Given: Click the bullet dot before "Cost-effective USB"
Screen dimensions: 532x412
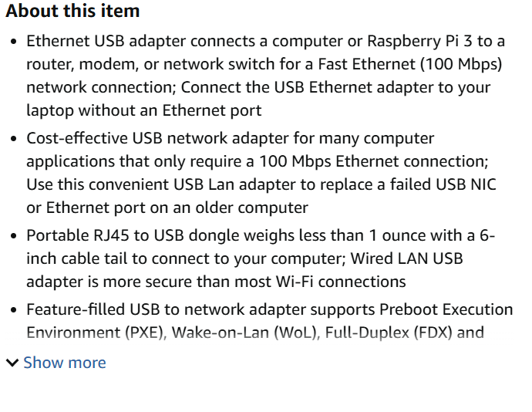Looking at the screenshot, I should pyautogui.click(x=13, y=139).
